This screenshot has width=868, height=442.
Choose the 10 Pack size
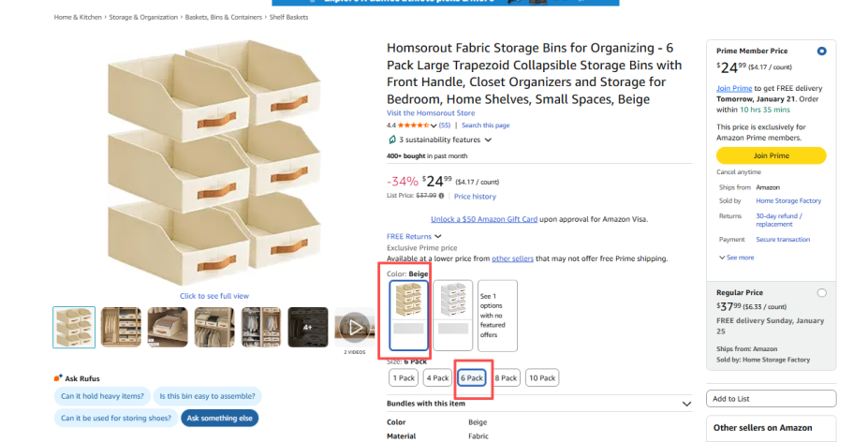[x=541, y=378]
